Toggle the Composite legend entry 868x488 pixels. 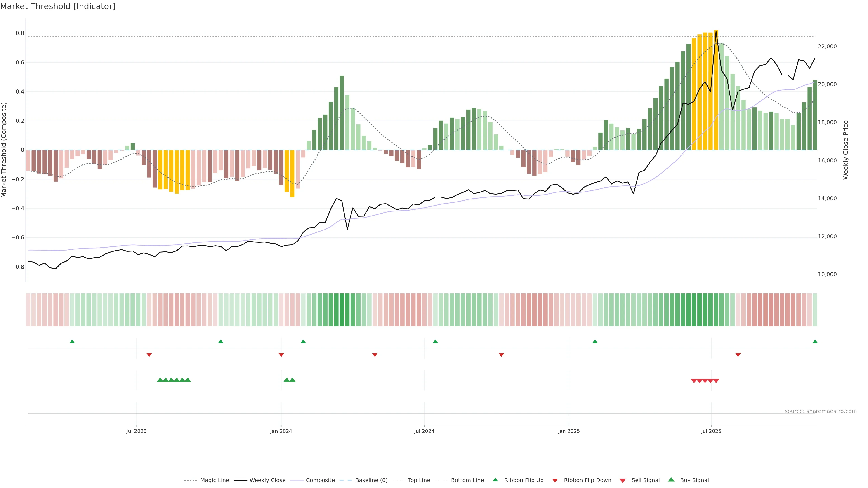tap(320, 480)
